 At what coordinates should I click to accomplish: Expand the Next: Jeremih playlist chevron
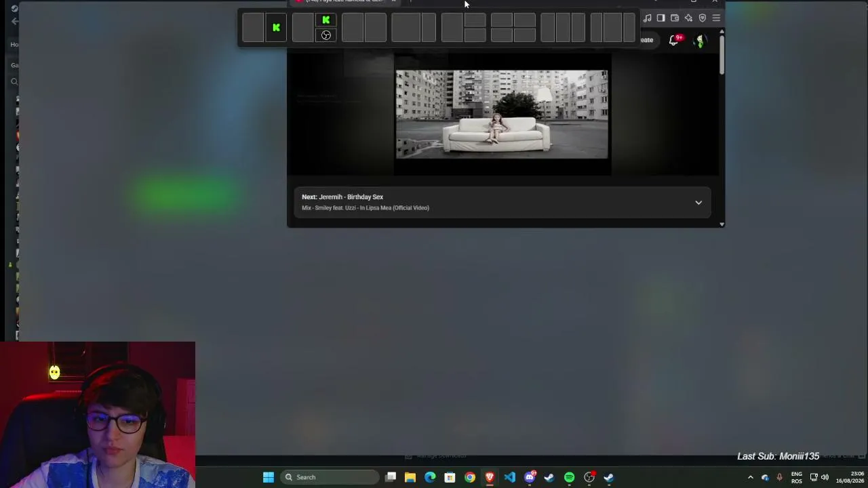click(x=698, y=203)
